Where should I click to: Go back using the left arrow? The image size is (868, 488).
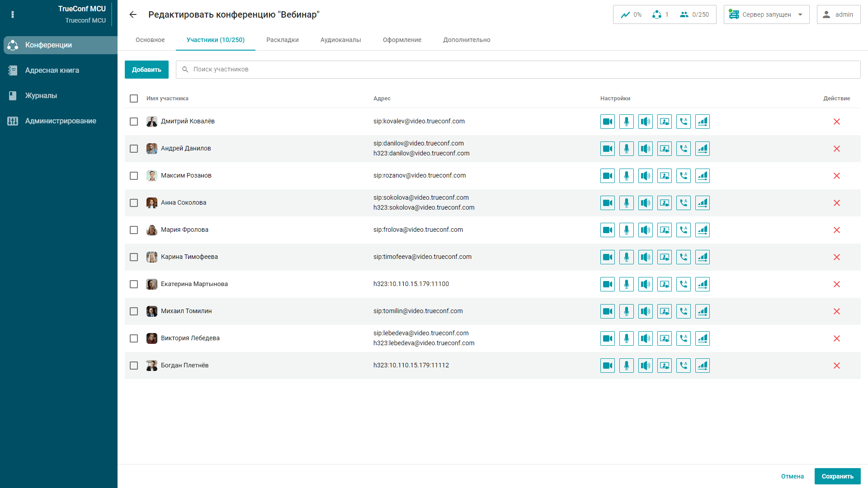(x=133, y=14)
